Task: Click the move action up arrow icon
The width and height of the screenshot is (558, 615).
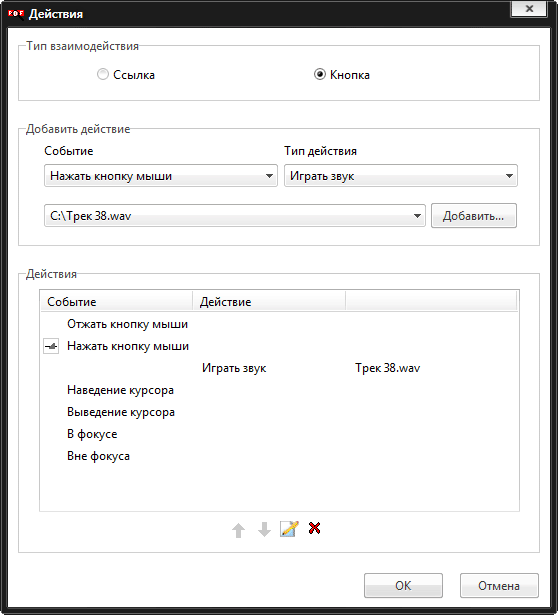Action: pyautogui.click(x=238, y=530)
